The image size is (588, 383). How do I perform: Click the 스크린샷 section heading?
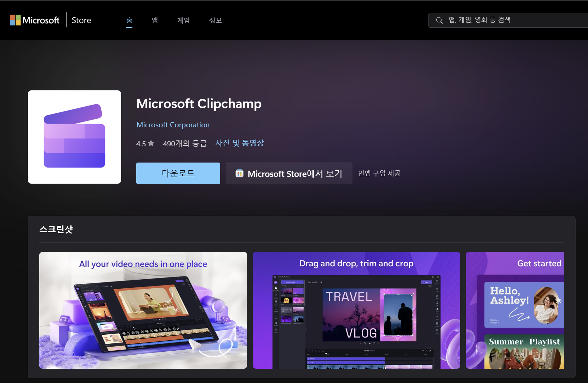56,229
